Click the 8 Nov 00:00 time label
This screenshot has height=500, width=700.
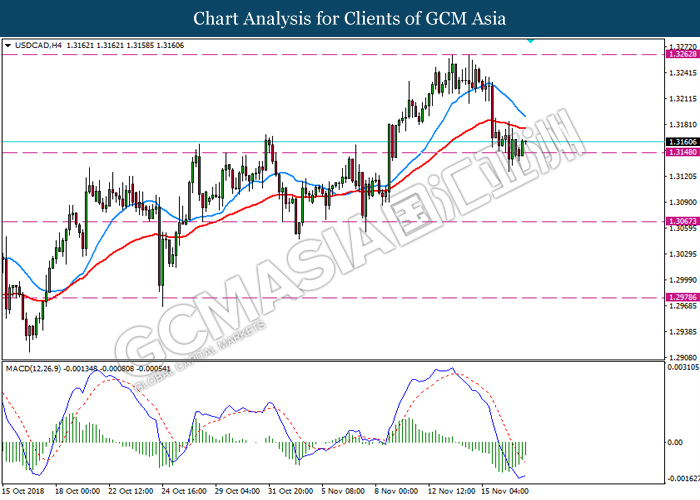[x=396, y=491]
